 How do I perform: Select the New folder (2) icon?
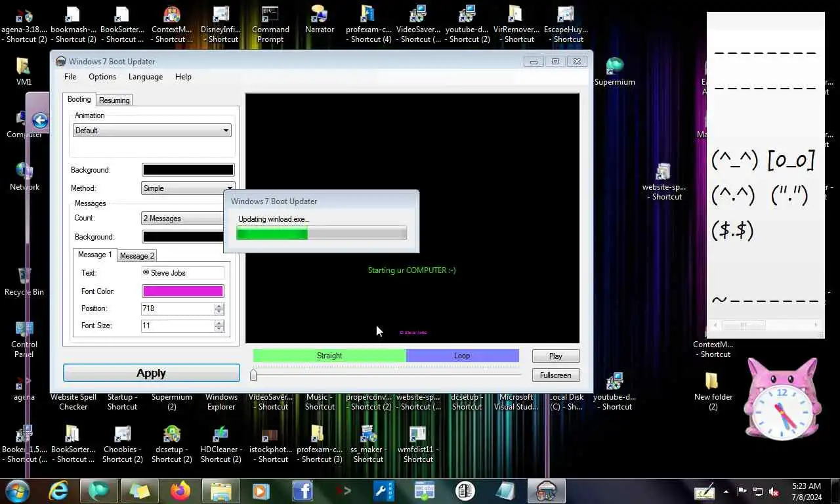[713, 391]
